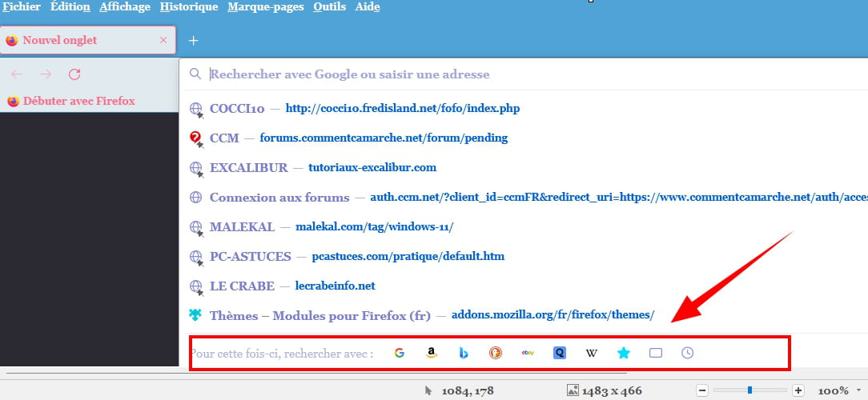The image size is (868, 400).
Task: Open the Affichage menu
Action: [x=125, y=7]
